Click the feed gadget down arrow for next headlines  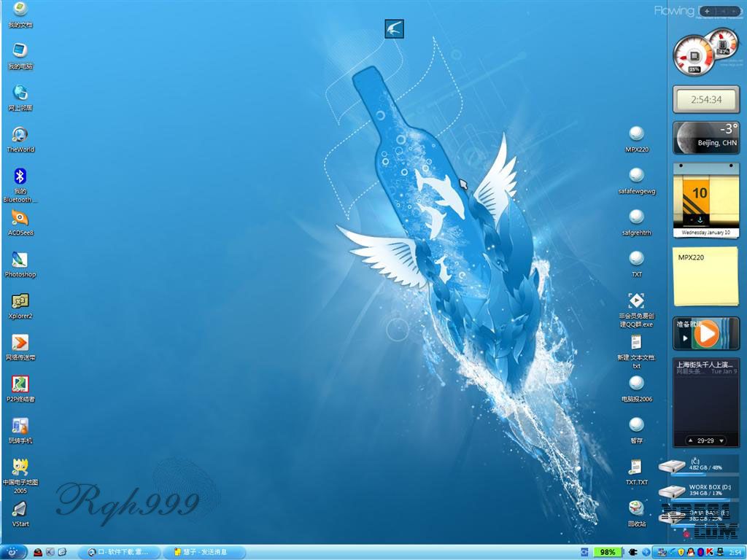click(x=721, y=441)
